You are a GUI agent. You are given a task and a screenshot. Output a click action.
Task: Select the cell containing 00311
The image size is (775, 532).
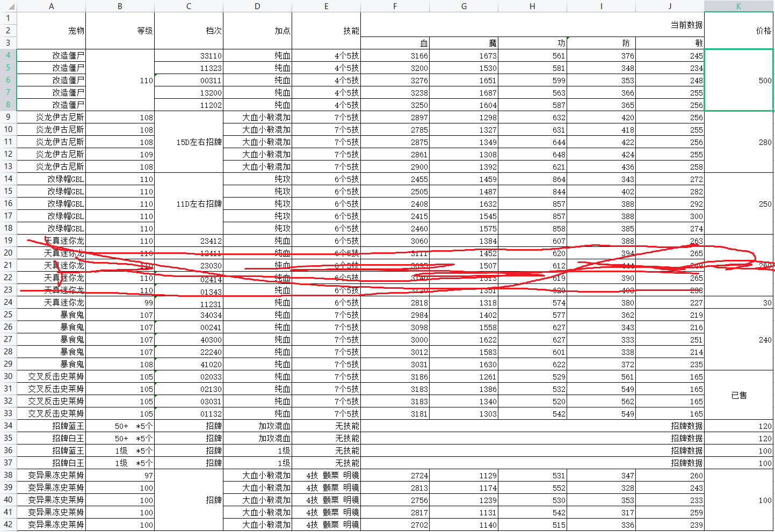click(x=189, y=80)
